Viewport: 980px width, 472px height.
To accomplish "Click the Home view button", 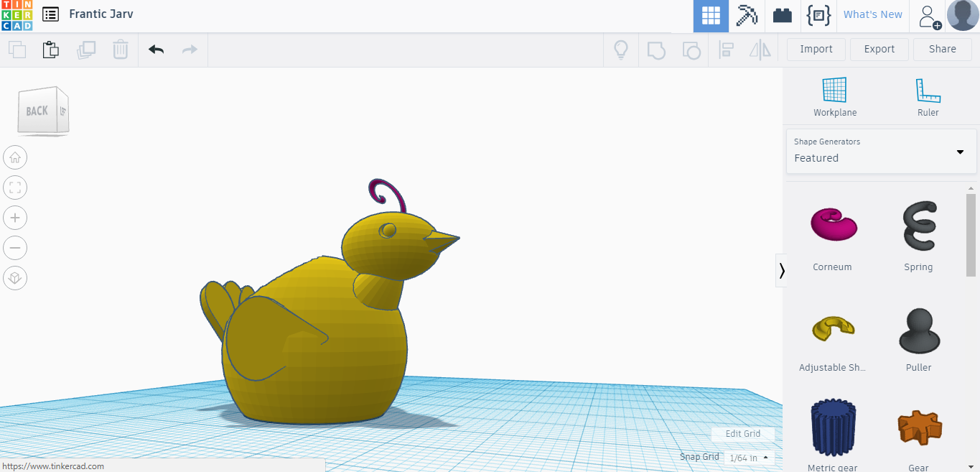I will 15,157.
